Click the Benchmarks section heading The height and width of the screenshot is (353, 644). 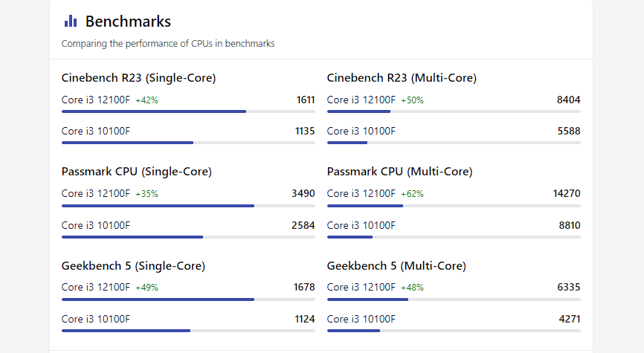pyautogui.click(x=128, y=21)
